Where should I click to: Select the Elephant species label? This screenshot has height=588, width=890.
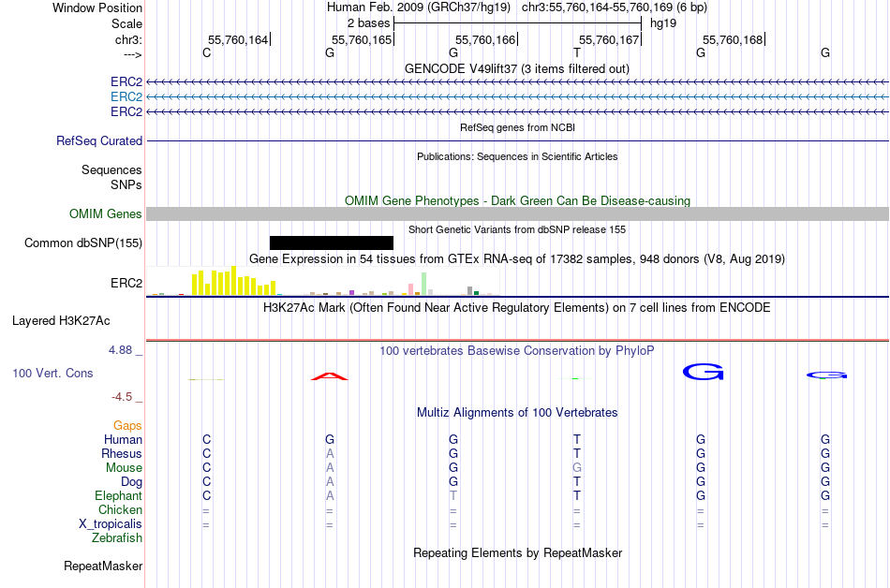point(118,495)
